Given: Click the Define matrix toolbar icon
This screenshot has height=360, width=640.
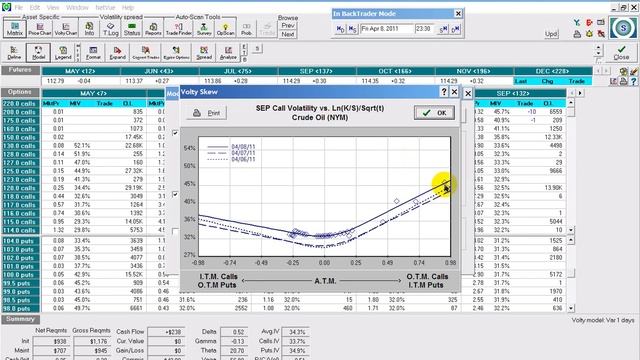Looking at the screenshot, I should pos(14,53).
